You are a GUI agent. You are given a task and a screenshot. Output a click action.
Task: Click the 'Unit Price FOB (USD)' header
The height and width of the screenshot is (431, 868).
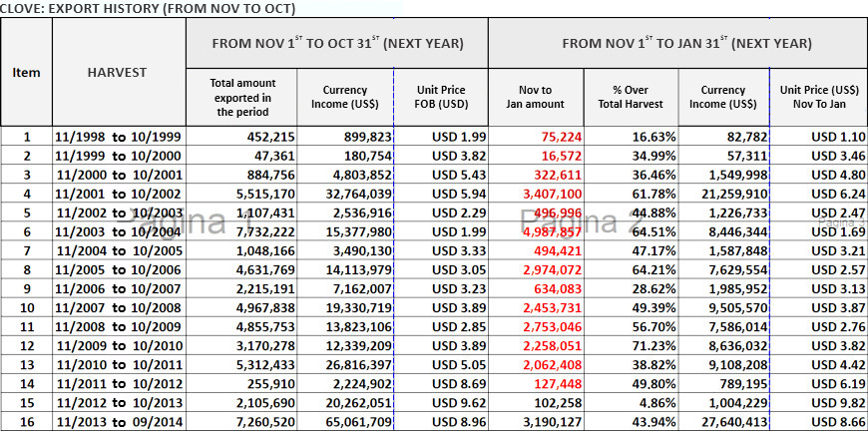click(x=441, y=97)
